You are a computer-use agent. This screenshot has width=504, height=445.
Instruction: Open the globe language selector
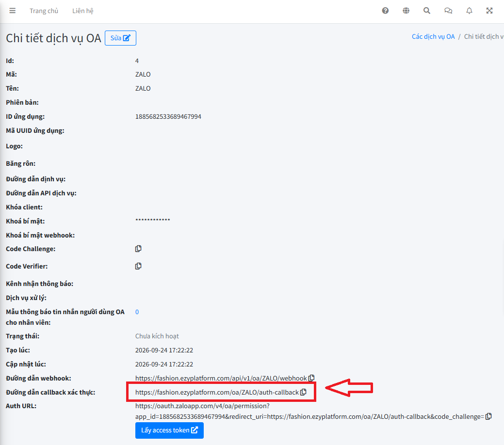(406, 11)
